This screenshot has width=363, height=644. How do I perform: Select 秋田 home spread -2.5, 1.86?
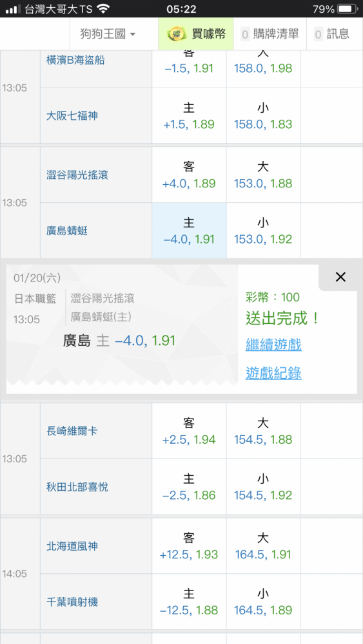click(189, 487)
